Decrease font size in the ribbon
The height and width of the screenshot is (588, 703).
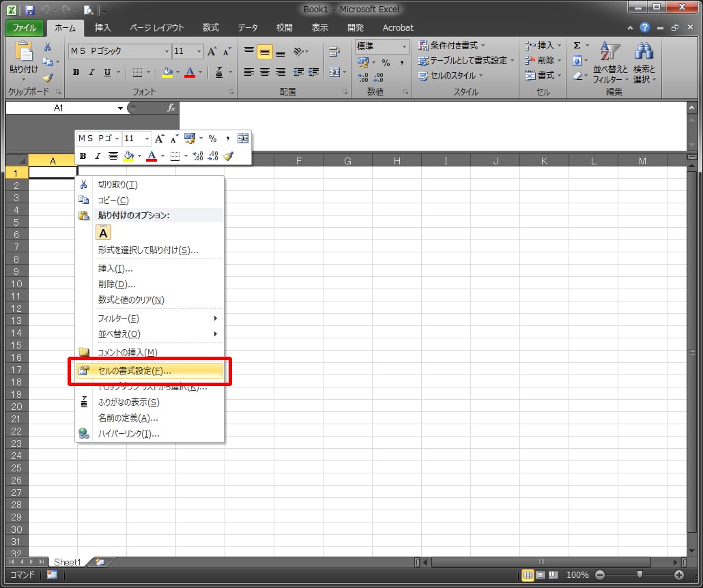click(x=227, y=52)
